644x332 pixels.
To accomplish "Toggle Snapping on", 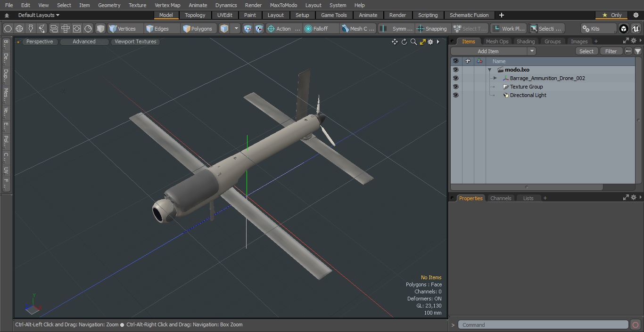I will [x=432, y=29].
